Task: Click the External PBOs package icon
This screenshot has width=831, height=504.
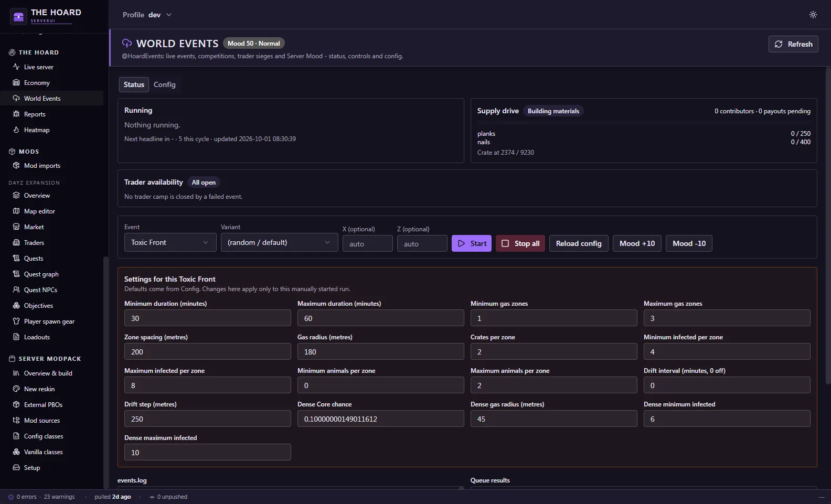Action: click(x=16, y=405)
